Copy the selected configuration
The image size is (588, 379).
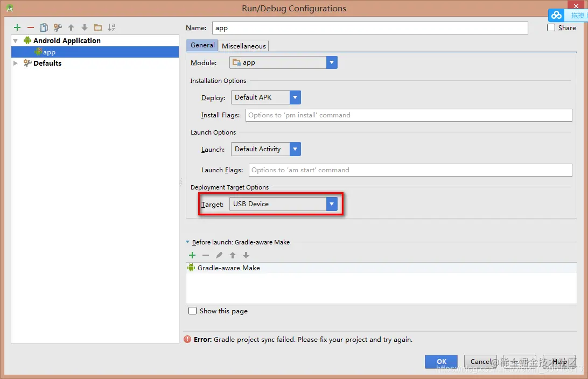coord(44,27)
